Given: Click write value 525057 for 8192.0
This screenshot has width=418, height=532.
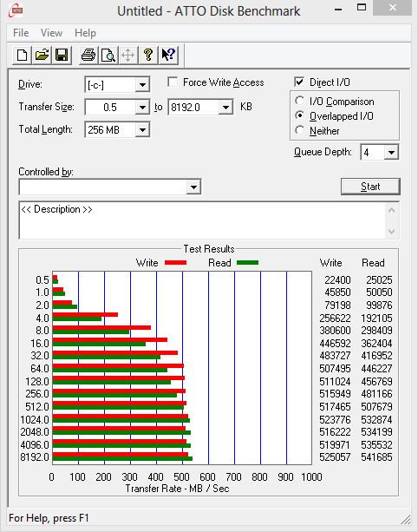Looking at the screenshot, I should pos(335,457).
